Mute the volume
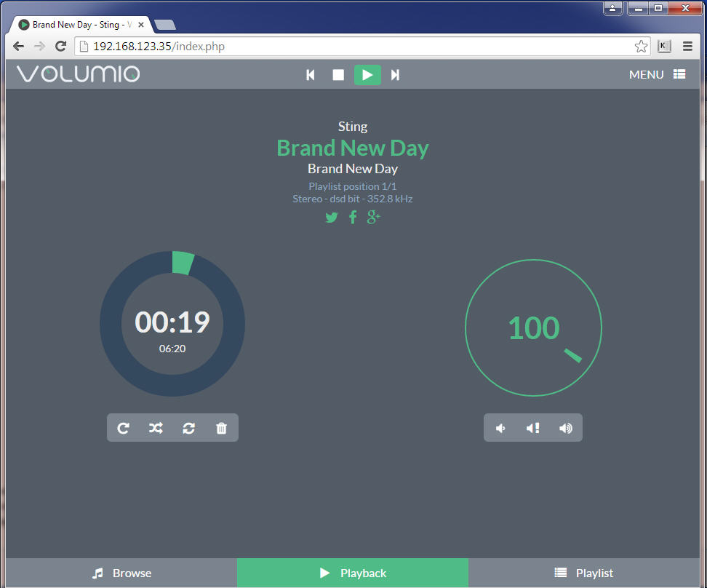This screenshot has width=707, height=588. [x=533, y=428]
